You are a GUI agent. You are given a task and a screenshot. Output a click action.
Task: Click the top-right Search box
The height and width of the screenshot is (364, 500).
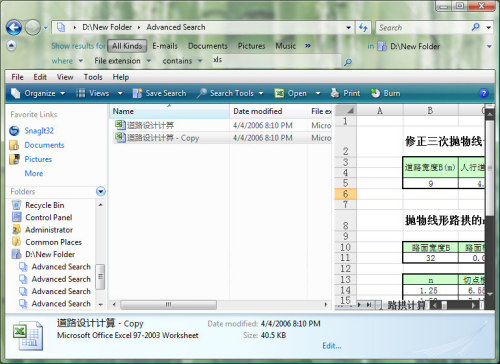click(423, 28)
